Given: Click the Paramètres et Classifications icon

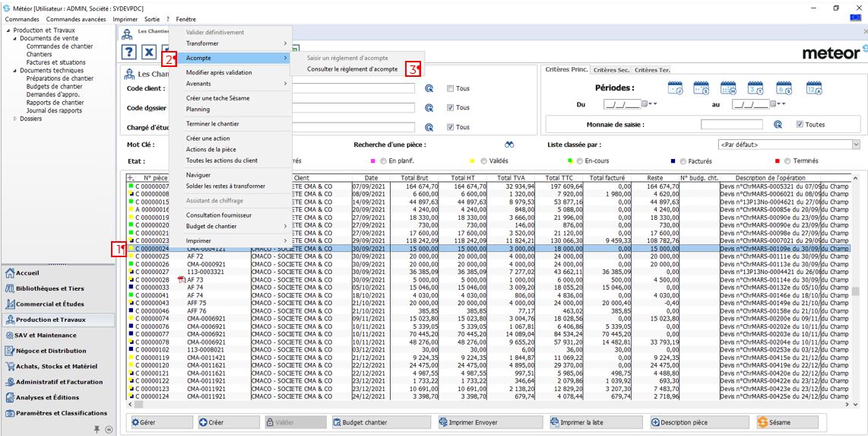Looking at the screenshot, I should coord(10,412).
